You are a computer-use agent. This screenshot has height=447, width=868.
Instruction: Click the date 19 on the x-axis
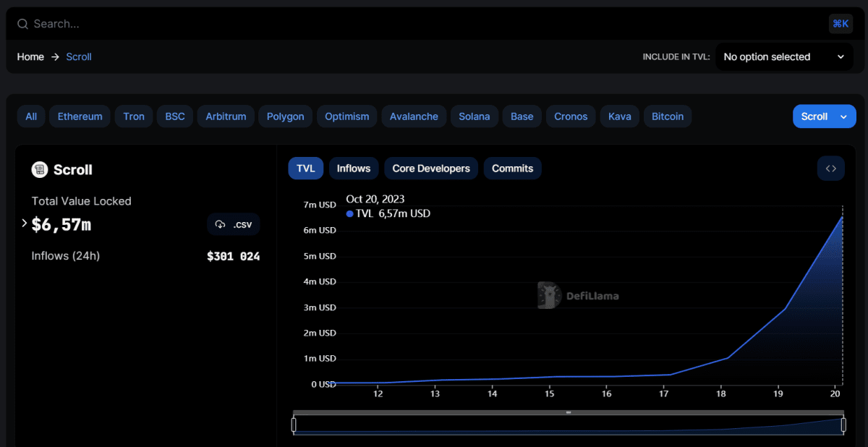click(778, 394)
